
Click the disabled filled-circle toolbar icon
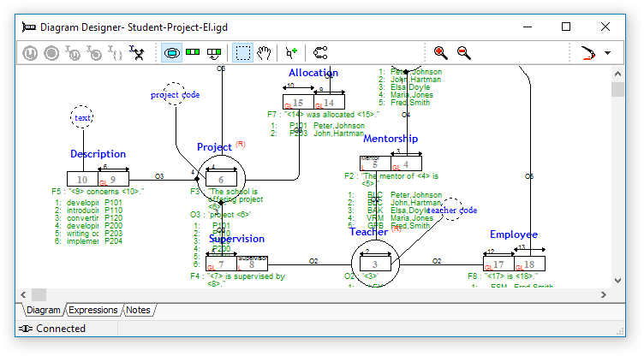[51, 53]
